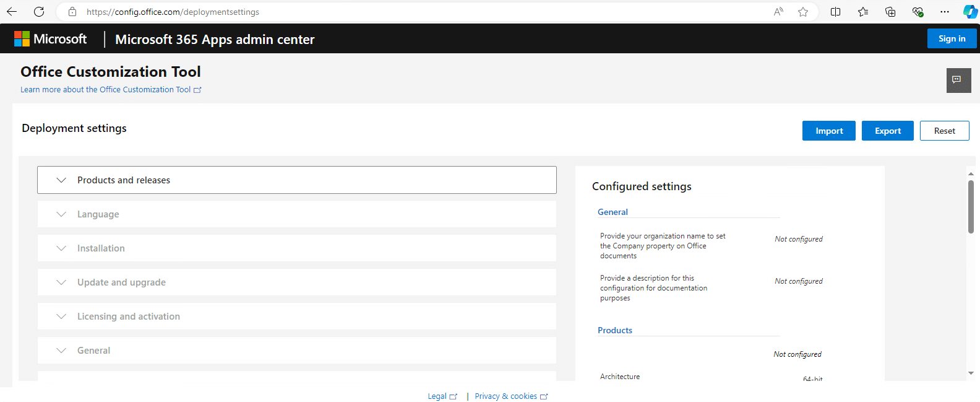
Task: Click the Office Customization Tool title
Action: point(111,72)
